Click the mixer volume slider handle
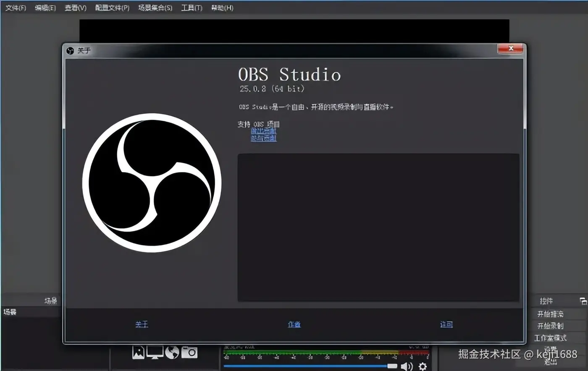This screenshot has width=588, height=371. coord(392,366)
